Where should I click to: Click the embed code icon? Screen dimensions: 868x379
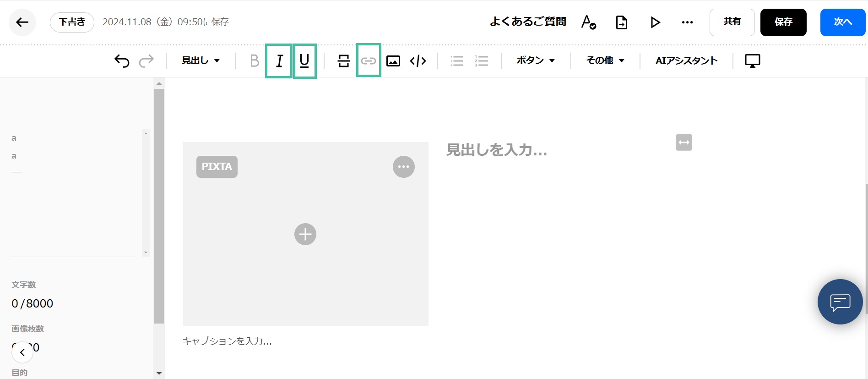click(x=418, y=60)
